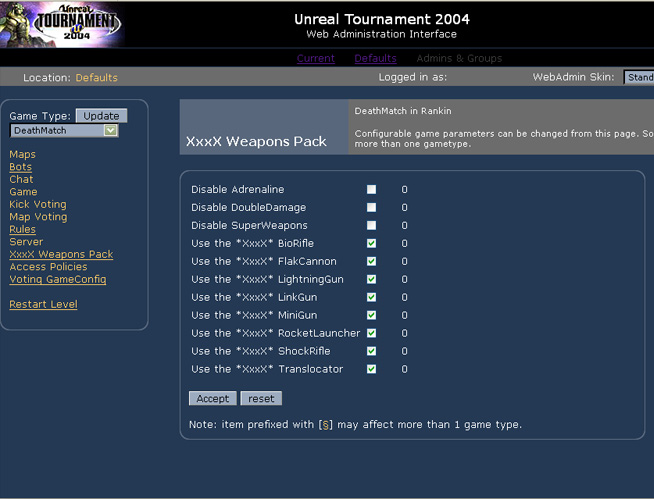Toggle the Disable SuperWeapons checkbox

(x=372, y=226)
